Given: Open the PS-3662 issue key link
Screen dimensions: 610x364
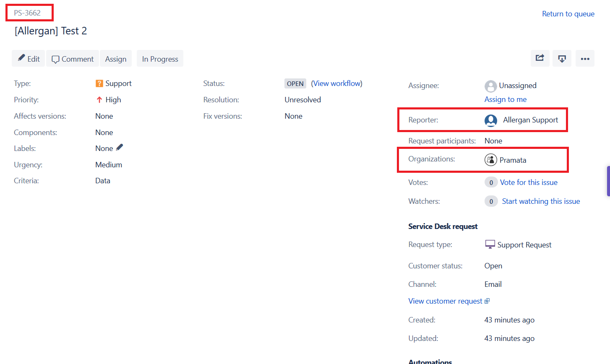Looking at the screenshot, I should click(27, 13).
